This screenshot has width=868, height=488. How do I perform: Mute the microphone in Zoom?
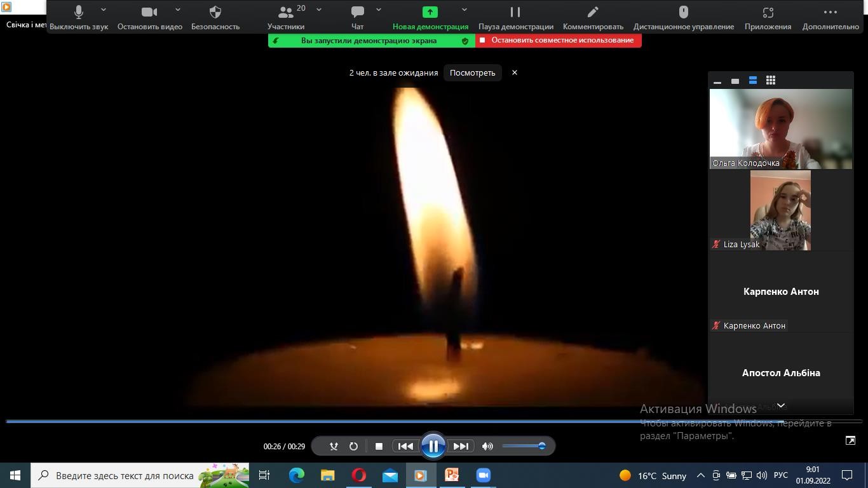pos(79,13)
